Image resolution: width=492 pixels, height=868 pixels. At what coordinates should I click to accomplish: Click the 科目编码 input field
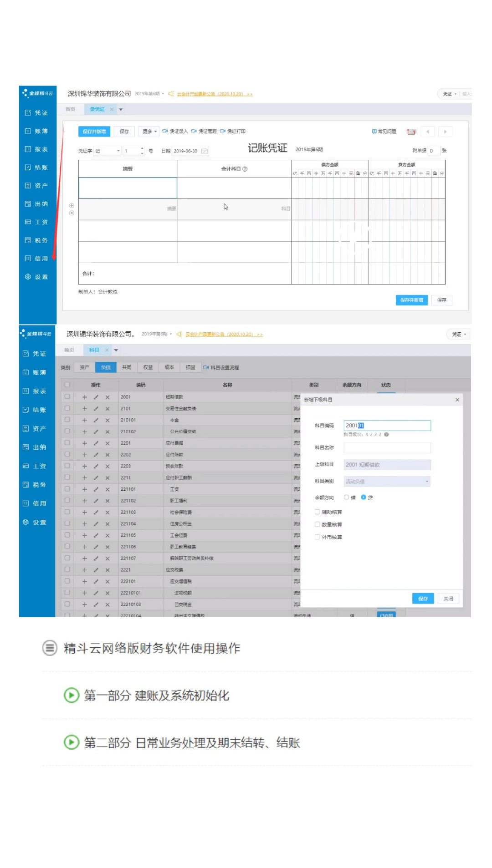pos(387,426)
